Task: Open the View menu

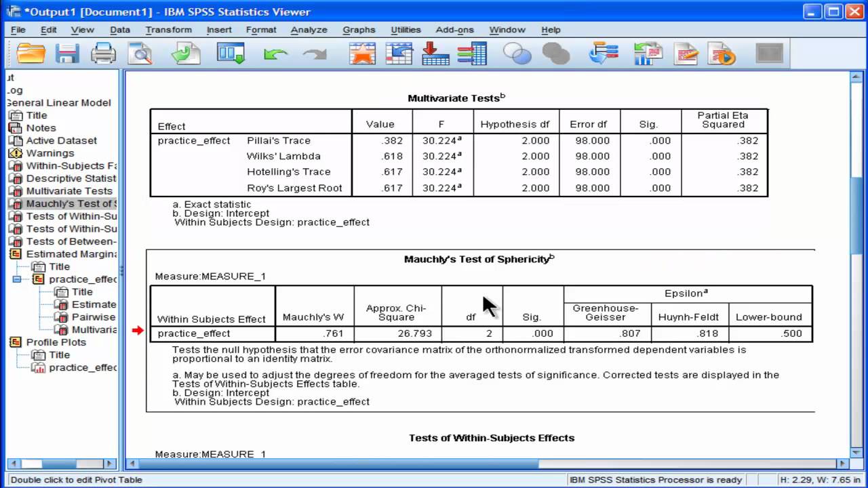Action: [82, 30]
